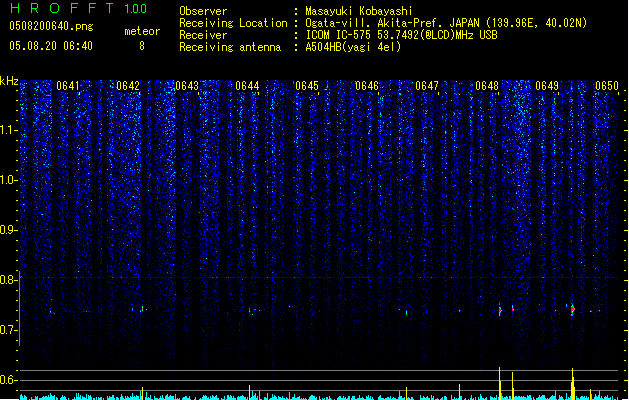Click the meteor count value 8
The width and height of the screenshot is (629, 400).
[142, 46]
